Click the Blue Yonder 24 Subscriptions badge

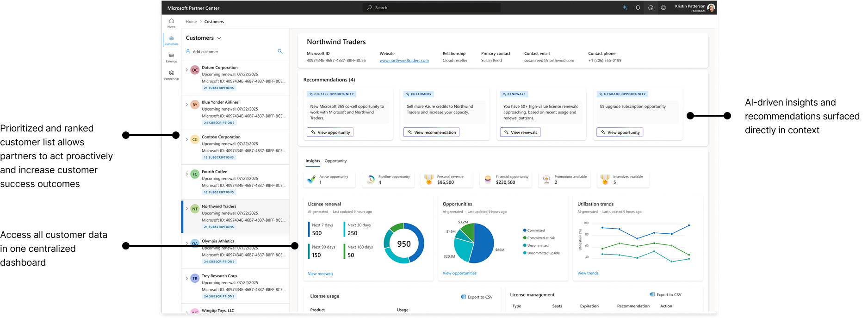tap(219, 123)
